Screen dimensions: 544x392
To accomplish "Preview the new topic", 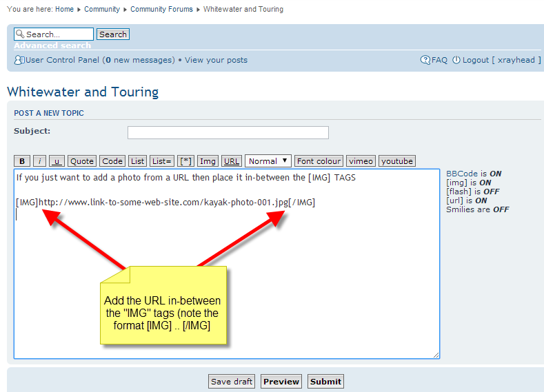I will point(281,381).
